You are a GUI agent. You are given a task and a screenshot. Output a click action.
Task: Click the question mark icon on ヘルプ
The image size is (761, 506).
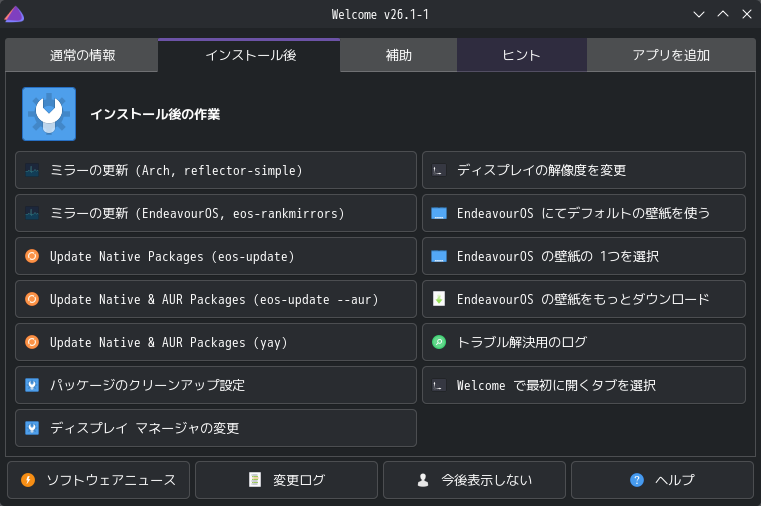636,480
